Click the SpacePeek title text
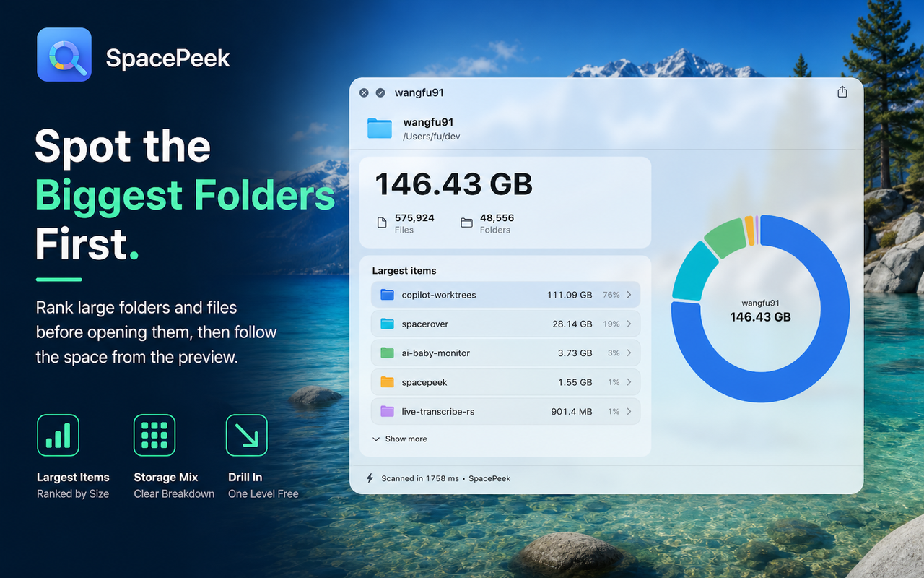The width and height of the screenshot is (924, 578). [x=168, y=58]
